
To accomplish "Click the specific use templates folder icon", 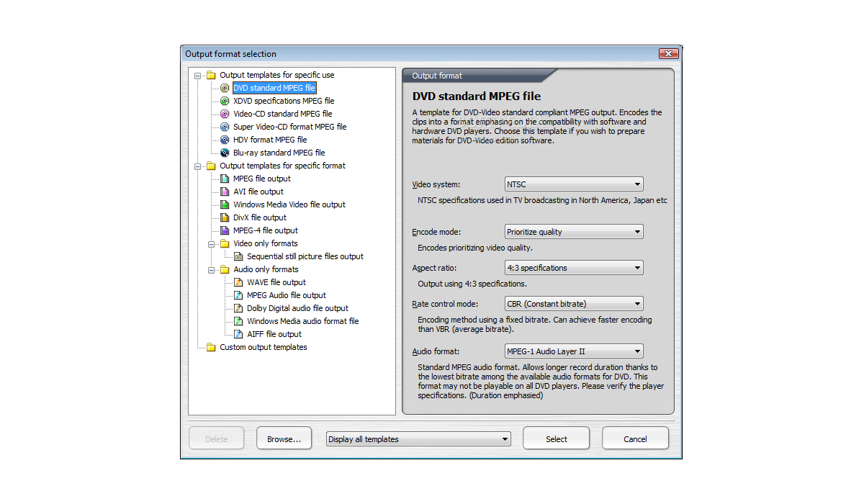I will 211,75.
